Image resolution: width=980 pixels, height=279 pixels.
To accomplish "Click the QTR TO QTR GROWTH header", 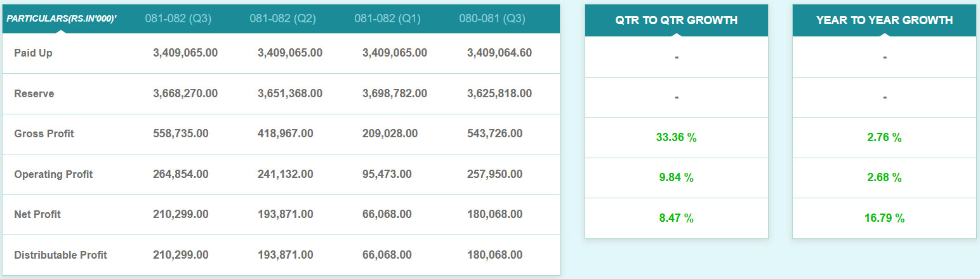I will 677,20.
